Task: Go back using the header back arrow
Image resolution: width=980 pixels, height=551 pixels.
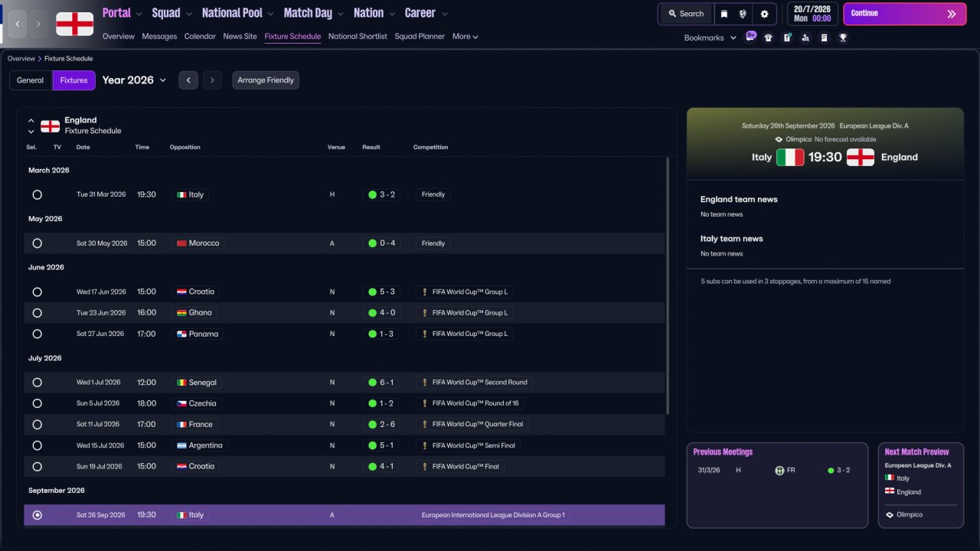Action: tap(18, 24)
